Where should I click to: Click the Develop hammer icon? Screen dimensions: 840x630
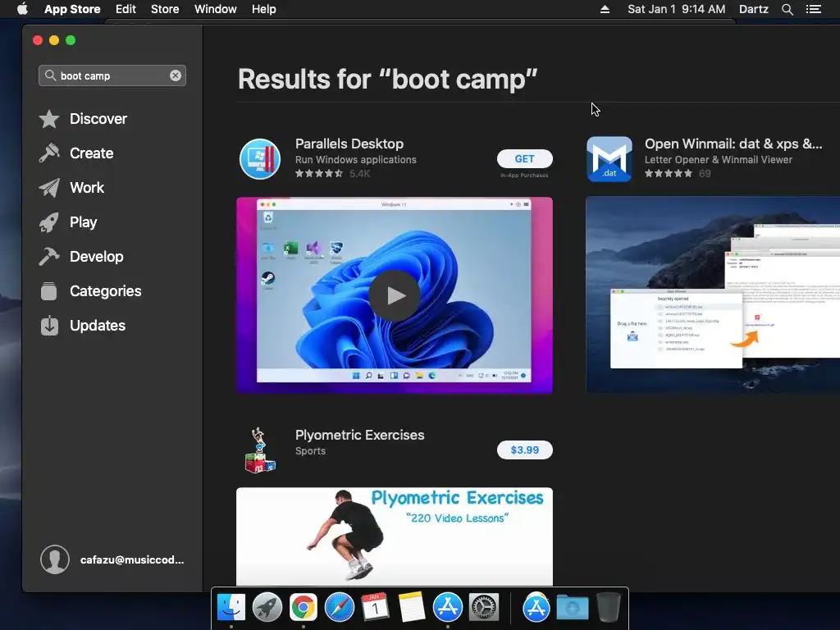pyautogui.click(x=48, y=257)
